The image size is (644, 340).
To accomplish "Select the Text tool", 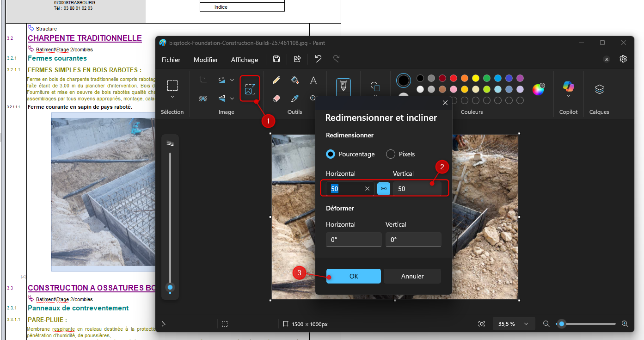I will click(313, 80).
